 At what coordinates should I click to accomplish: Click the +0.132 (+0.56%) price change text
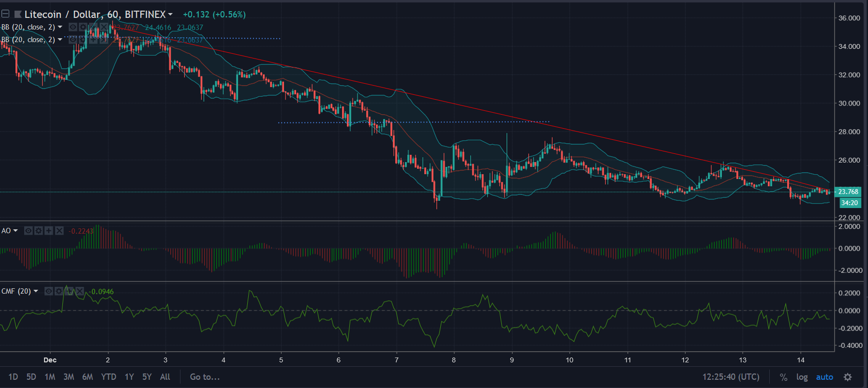coord(214,15)
